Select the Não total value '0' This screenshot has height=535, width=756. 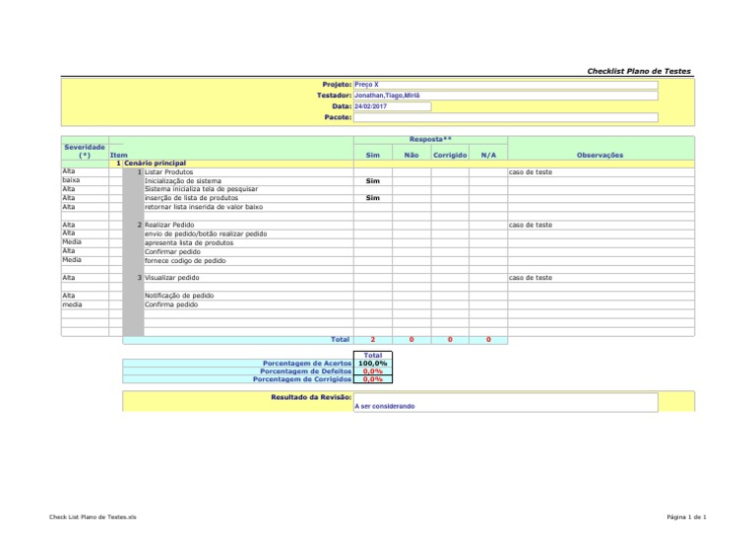(x=411, y=340)
